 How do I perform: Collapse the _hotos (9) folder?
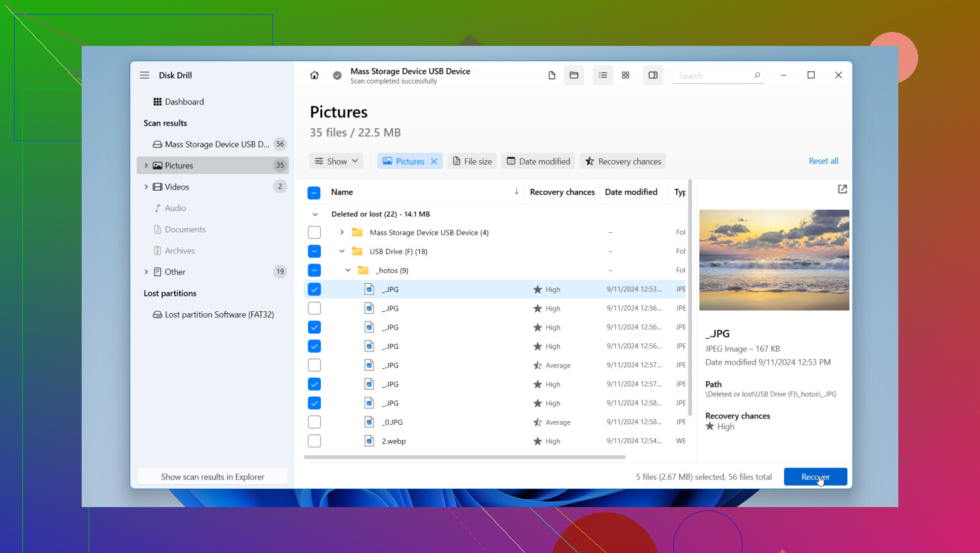(348, 270)
